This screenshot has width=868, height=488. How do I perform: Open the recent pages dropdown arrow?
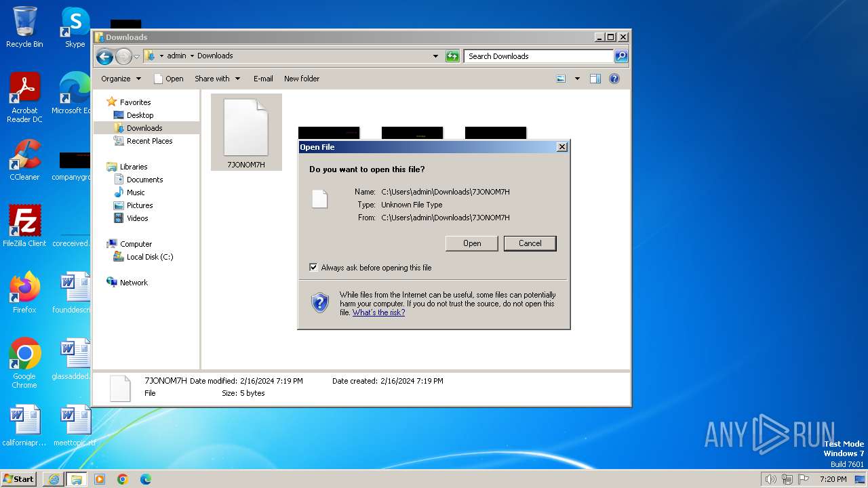[x=136, y=56]
